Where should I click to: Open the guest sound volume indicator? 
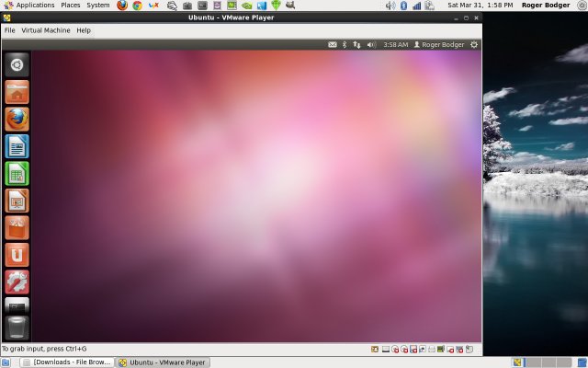tap(371, 45)
